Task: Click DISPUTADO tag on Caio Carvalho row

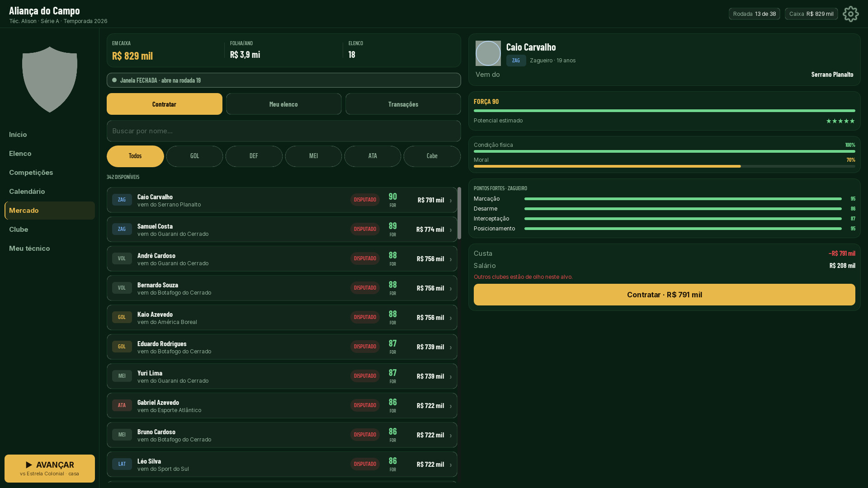Action: [365, 200]
